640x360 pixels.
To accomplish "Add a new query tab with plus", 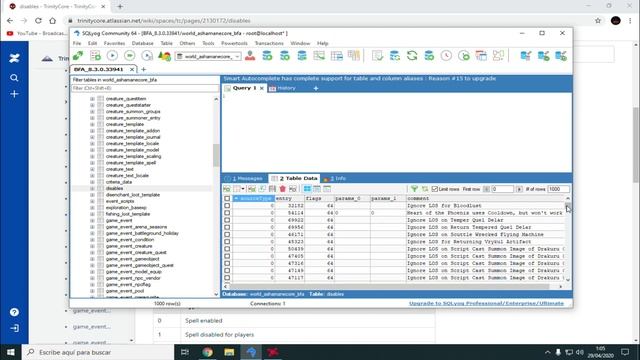I will point(316,88).
